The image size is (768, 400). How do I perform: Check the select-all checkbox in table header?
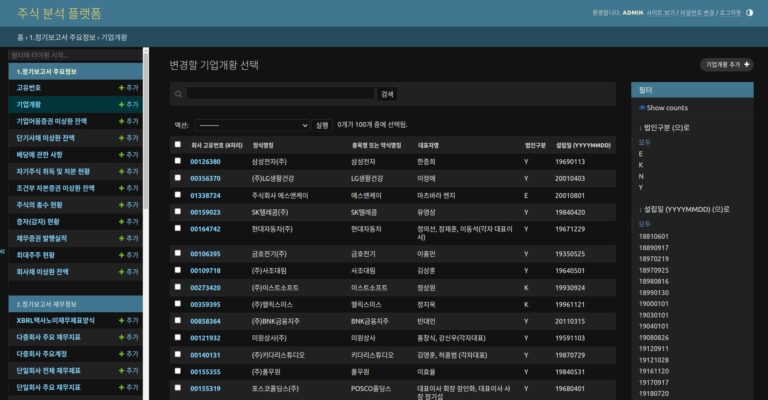pos(178,145)
